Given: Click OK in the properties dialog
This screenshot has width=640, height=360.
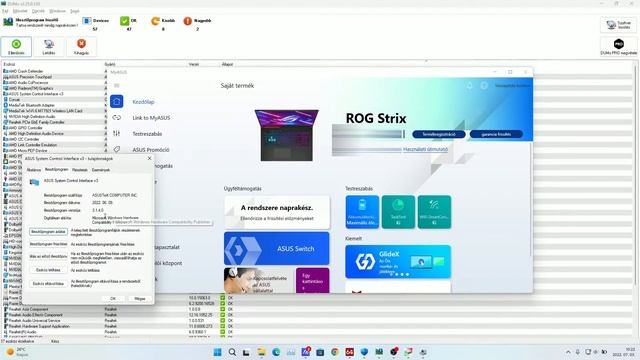Looking at the screenshot, I should point(113,299).
